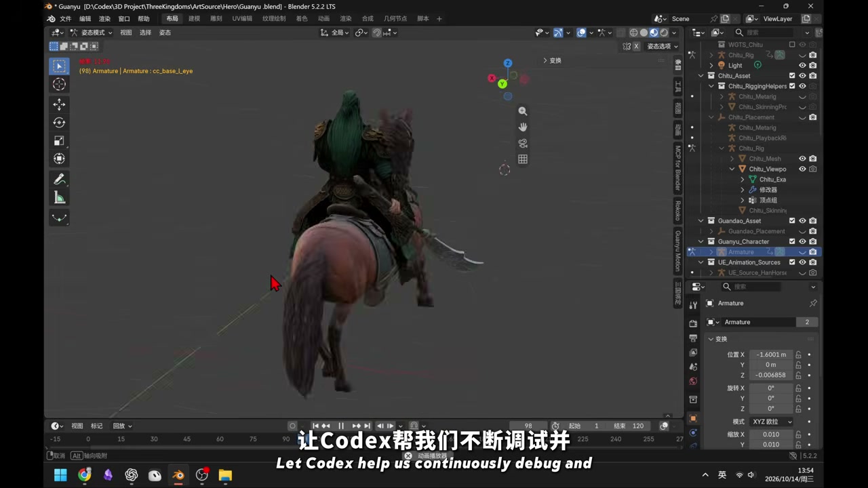Activate the Scale tool
Image resolution: width=868 pixels, height=488 pixels.
(59, 141)
